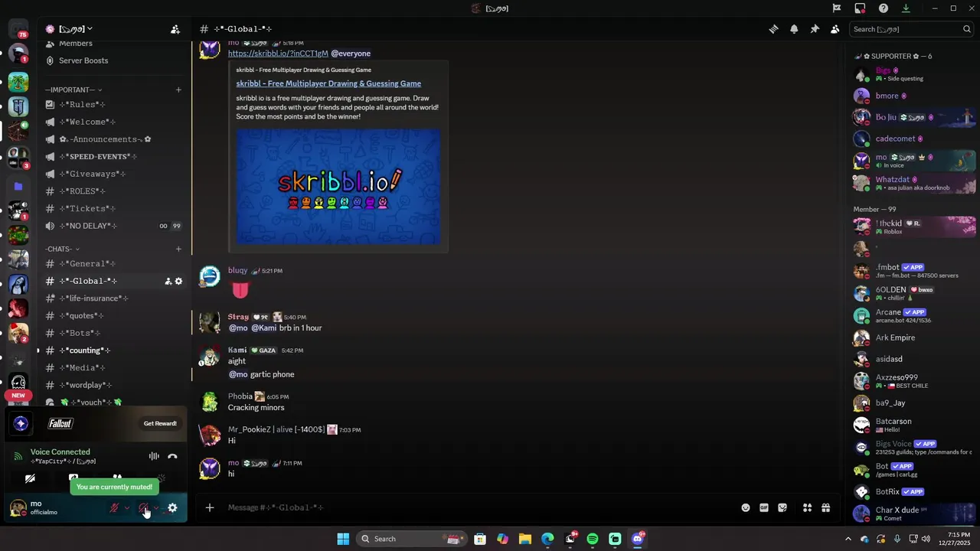Viewport: 980px width, 551px height.
Task: Disconnect from voice with hang-up icon
Action: click(172, 456)
